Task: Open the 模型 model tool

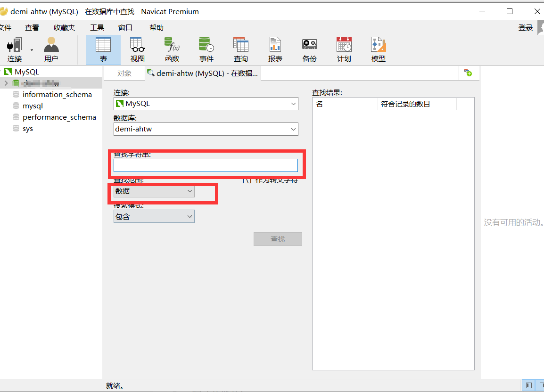Action: pyautogui.click(x=378, y=49)
